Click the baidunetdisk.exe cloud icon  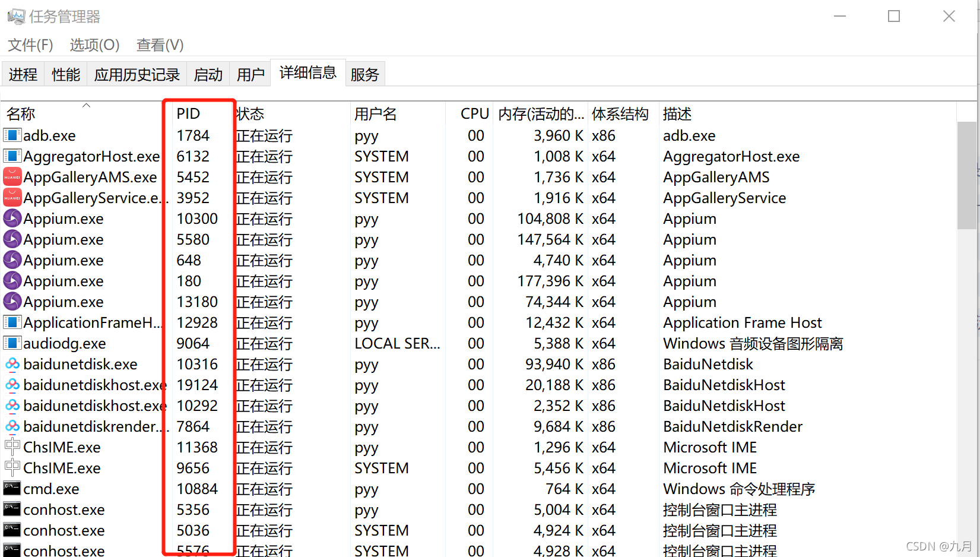12,364
